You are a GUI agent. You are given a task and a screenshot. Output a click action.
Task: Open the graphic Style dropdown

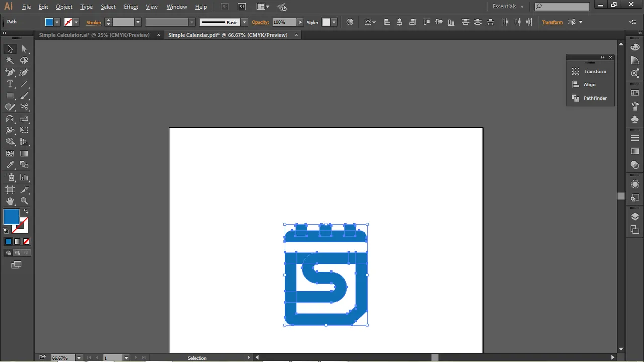pyautogui.click(x=334, y=22)
